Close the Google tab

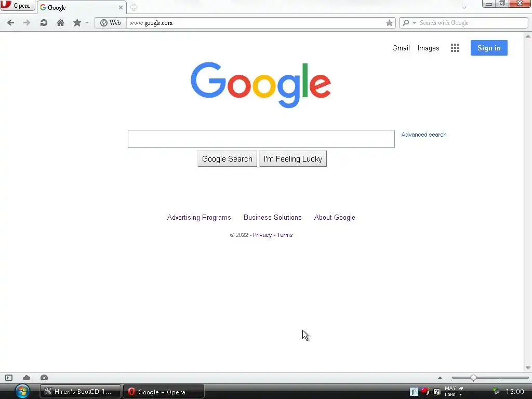point(121,7)
